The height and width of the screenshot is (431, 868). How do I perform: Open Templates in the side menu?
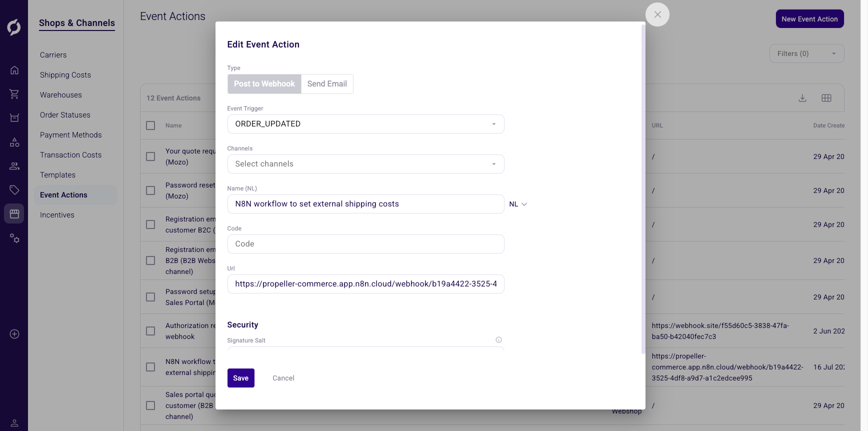coord(57,175)
